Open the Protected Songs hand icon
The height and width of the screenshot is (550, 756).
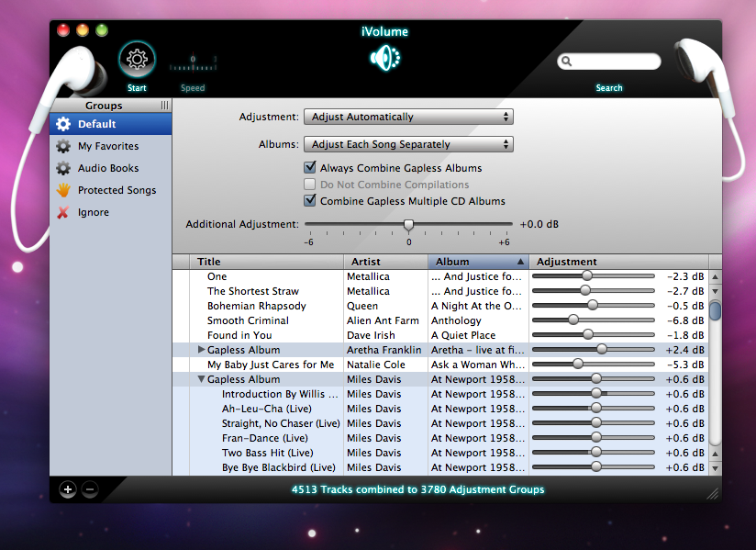pos(62,190)
